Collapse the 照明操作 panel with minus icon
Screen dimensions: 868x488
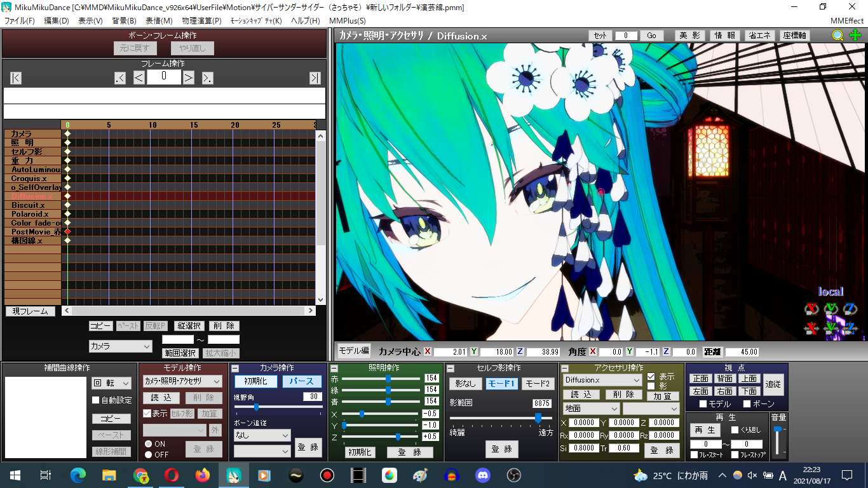click(x=334, y=369)
